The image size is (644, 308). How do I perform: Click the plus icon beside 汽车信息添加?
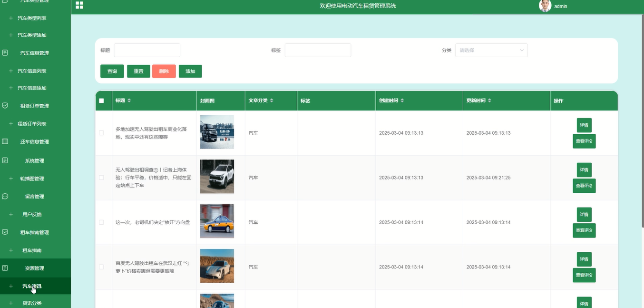[x=11, y=88]
